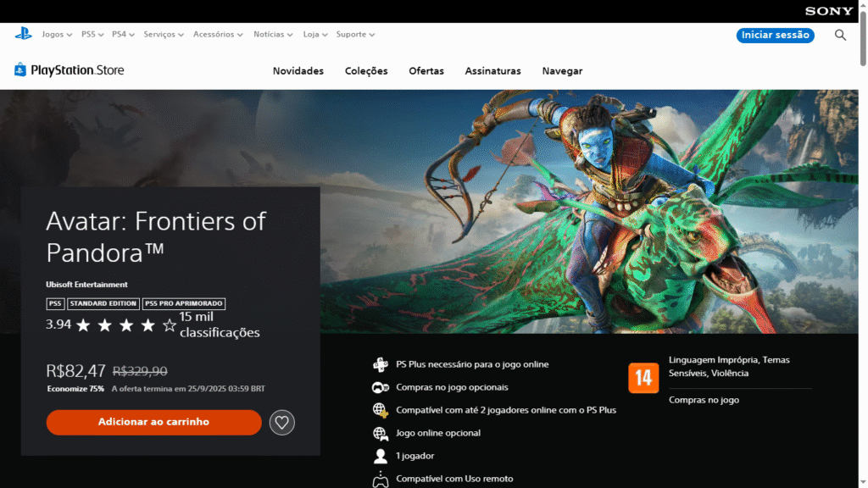
Task: Click the Avatar: Frontiers of Pandora title
Action: 156,237
